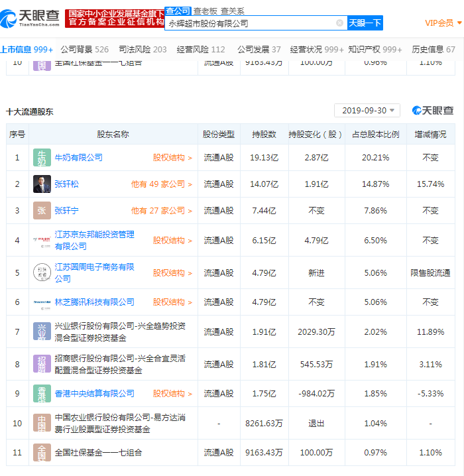The width and height of the screenshot is (464, 476).
Task: Click the 十大流通股东 section title
Action: click(x=29, y=112)
